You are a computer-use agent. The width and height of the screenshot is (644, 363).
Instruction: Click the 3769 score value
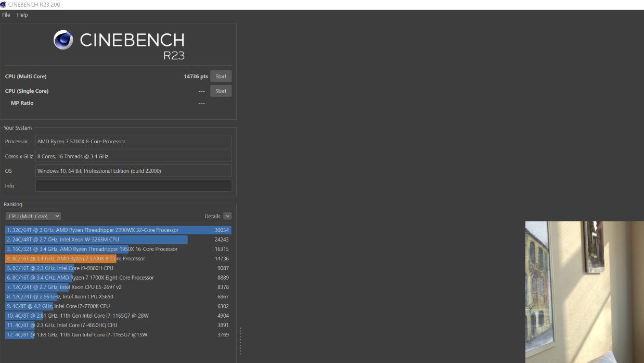[223, 335]
